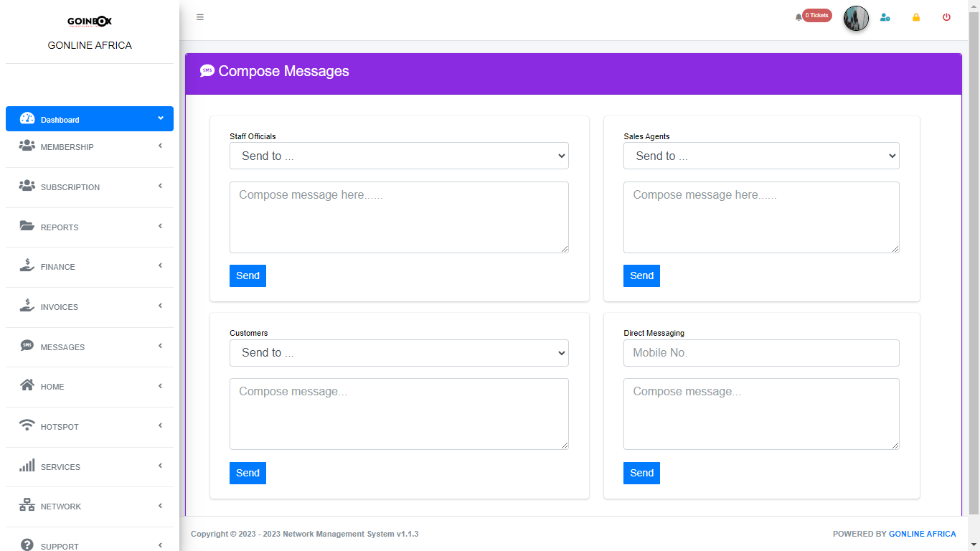The width and height of the screenshot is (980, 551).
Task: Click the hamburger menu icon in top bar
Action: [200, 17]
